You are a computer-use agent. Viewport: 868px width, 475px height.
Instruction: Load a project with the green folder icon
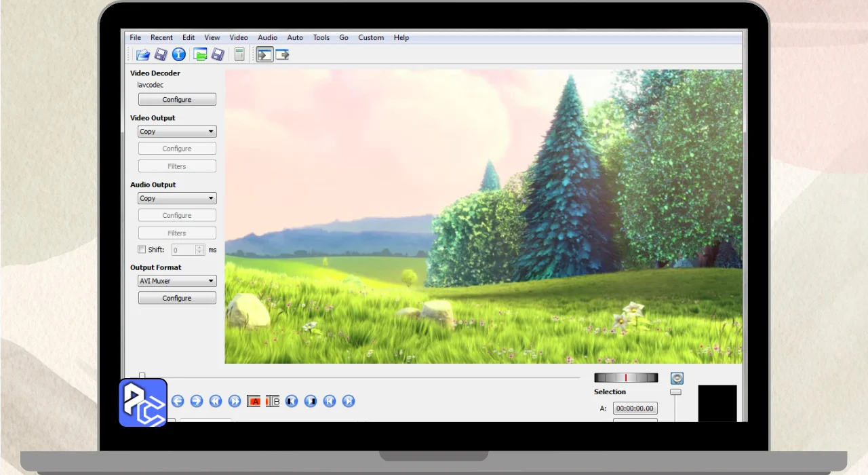coord(200,54)
